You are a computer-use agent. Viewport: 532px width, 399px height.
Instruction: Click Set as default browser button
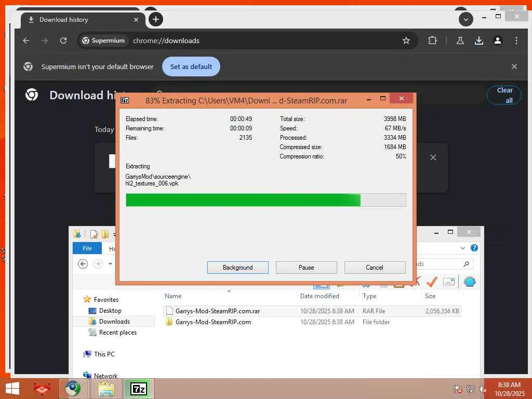pyautogui.click(x=191, y=66)
